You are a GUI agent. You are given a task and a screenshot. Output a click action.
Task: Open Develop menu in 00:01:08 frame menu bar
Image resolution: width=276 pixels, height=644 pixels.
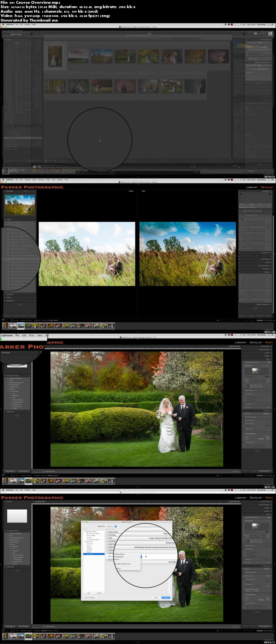(27, 179)
